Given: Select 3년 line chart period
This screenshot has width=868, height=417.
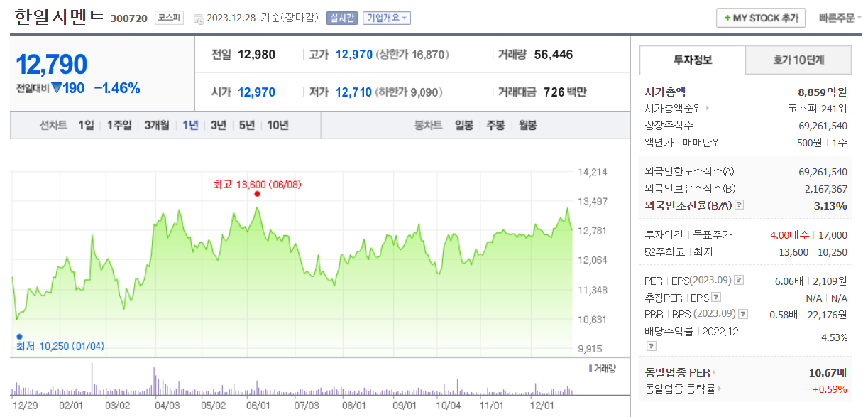Looking at the screenshot, I should pyautogui.click(x=219, y=126).
